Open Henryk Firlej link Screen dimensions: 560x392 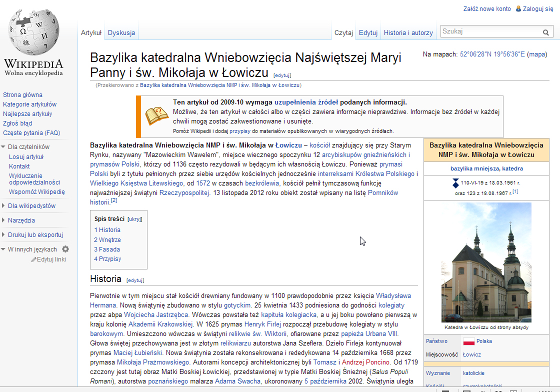tap(262, 324)
